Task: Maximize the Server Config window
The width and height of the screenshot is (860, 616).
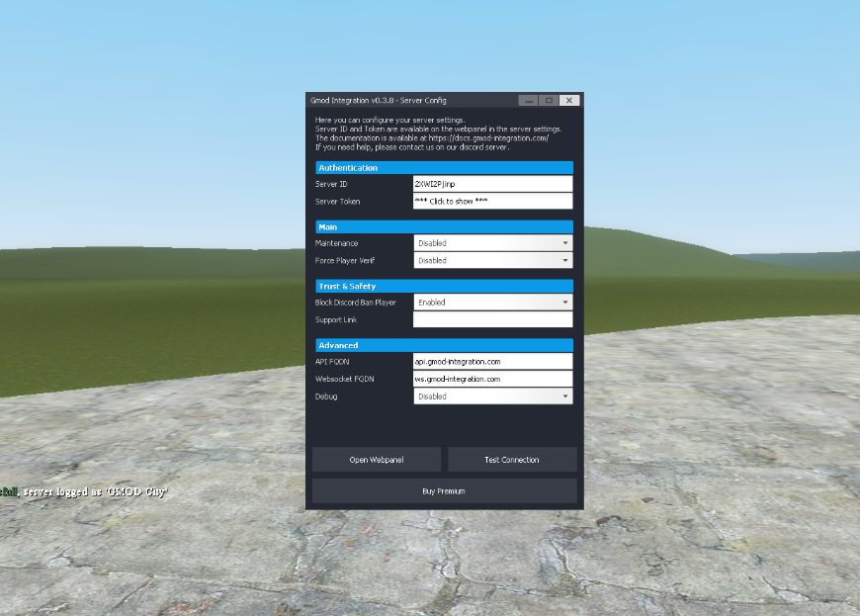Action: pyautogui.click(x=549, y=100)
